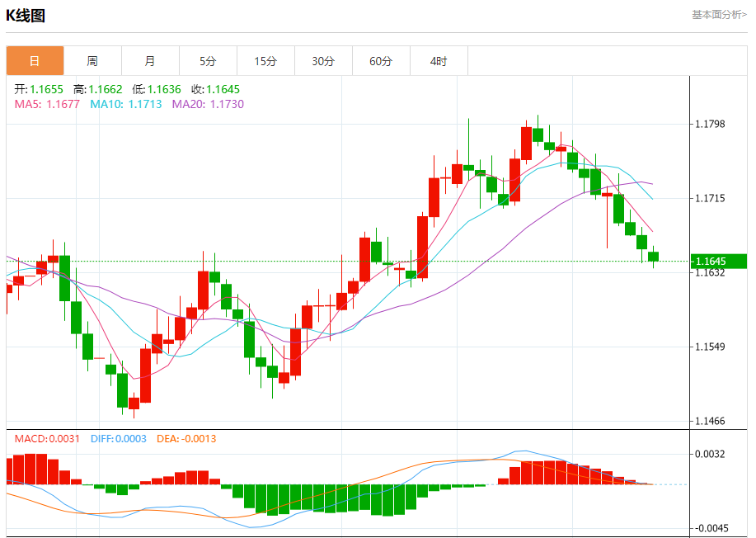Click the green 1.1645 current price tag

point(718,262)
